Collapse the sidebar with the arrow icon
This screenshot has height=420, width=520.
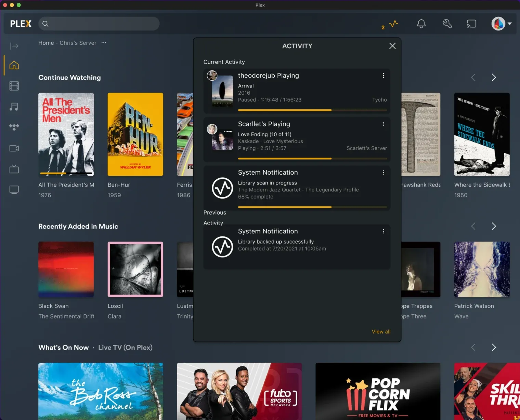pos(14,46)
